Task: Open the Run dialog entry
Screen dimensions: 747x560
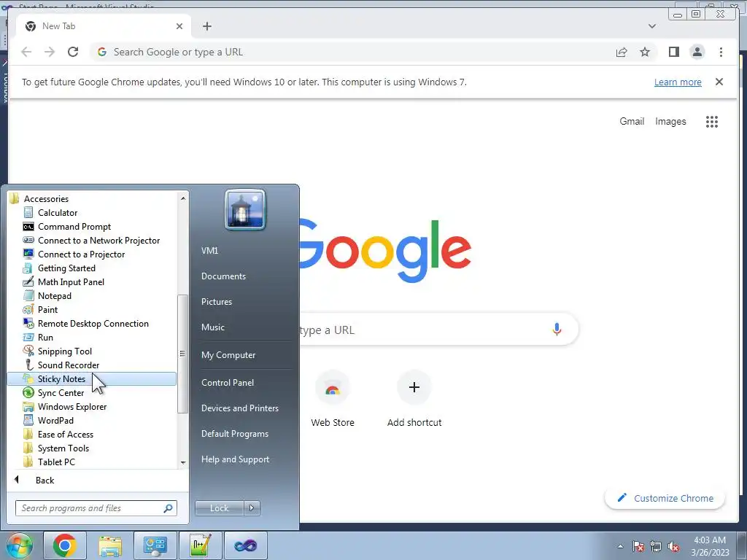Action: coord(45,337)
